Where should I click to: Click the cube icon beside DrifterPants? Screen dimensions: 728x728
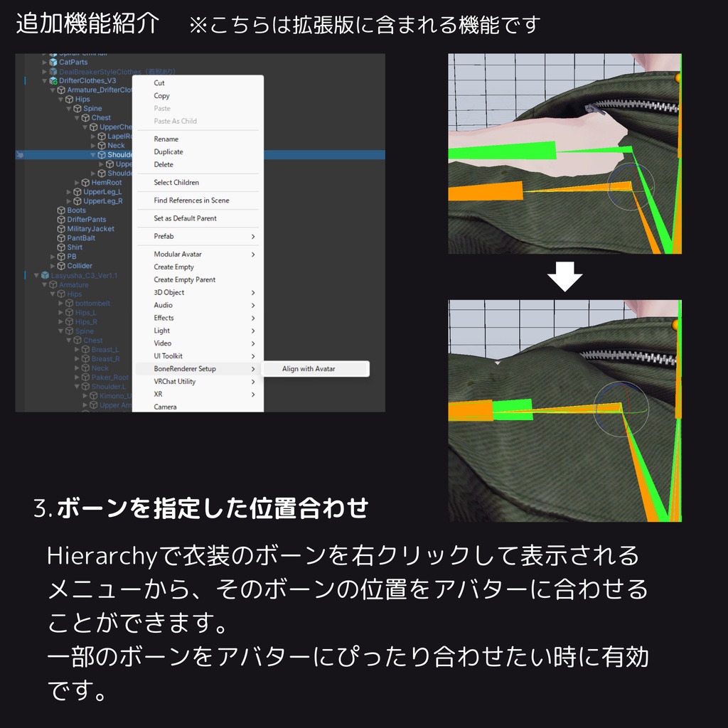[x=61, y=219]
